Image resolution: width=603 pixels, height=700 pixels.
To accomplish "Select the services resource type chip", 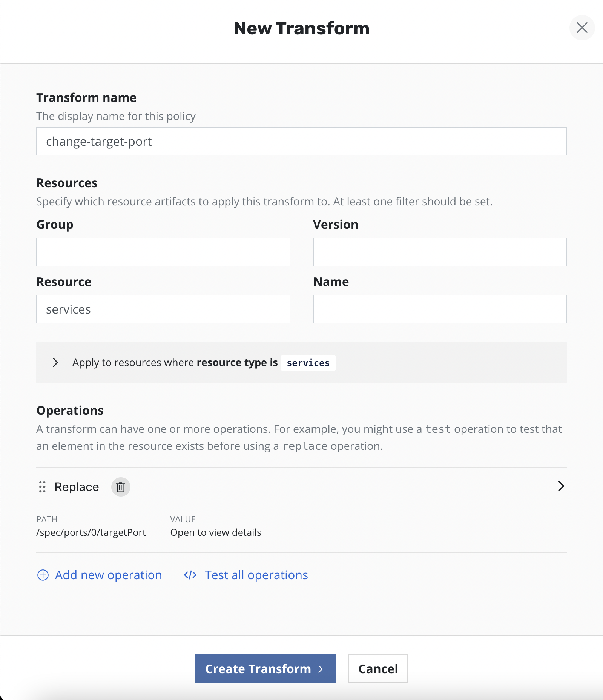I will [x=308, y=363].
